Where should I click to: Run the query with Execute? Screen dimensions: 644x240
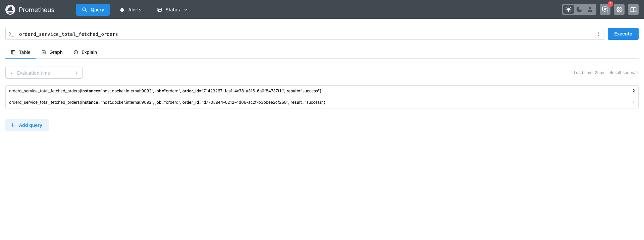tap(623, 34)
